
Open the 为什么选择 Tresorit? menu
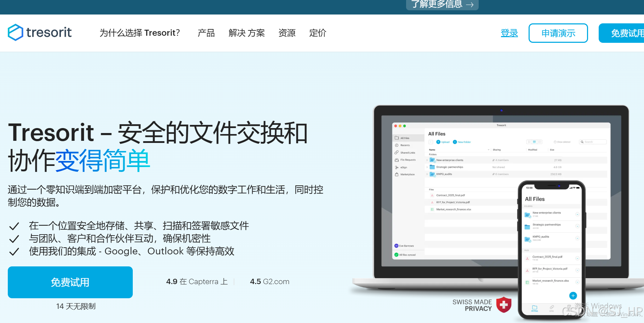click(x=140, y=33)
